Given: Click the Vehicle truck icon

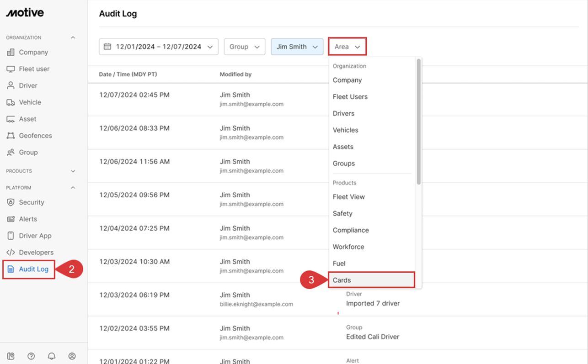Looking at the screenshot, I should tap(11, 102).
